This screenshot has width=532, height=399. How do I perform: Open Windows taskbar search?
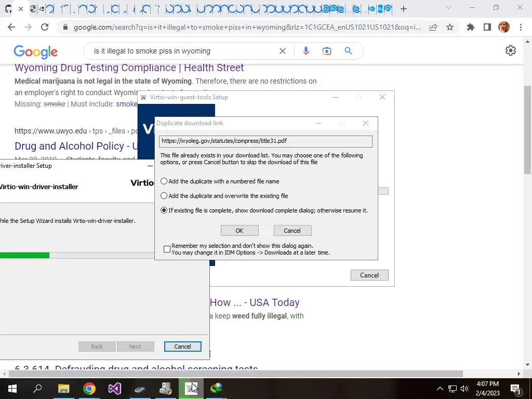[37, 389]
